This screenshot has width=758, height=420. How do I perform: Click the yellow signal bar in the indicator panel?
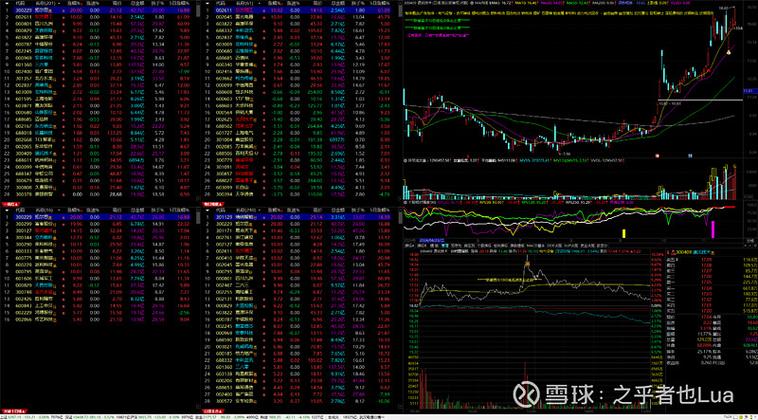pos(624,233)
